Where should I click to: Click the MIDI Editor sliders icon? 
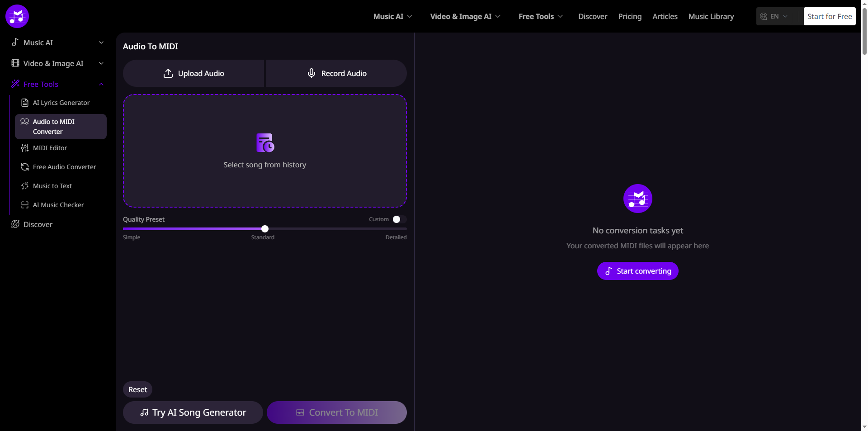point(25,148)
